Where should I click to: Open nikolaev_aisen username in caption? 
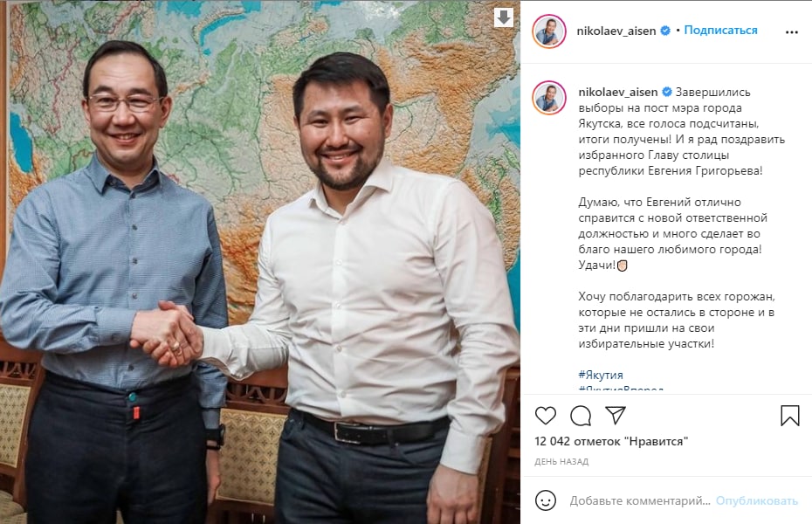pos(618,93)
